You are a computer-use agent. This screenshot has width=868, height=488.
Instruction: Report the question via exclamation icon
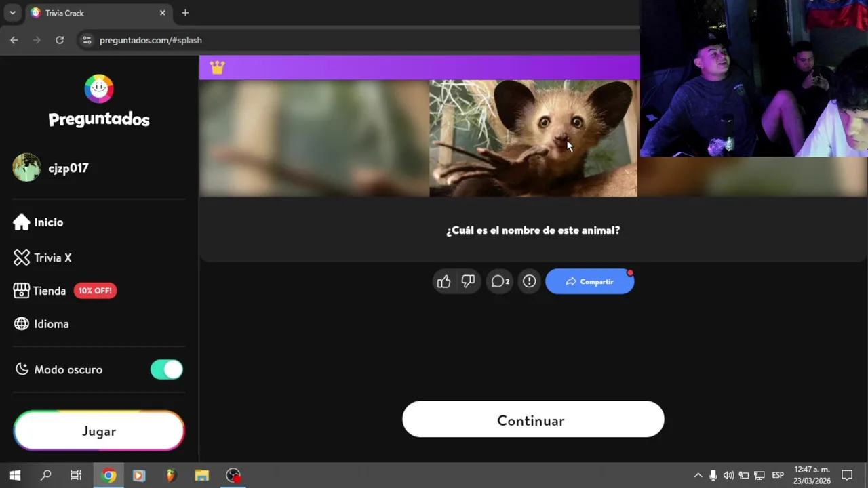pos(529,281)
